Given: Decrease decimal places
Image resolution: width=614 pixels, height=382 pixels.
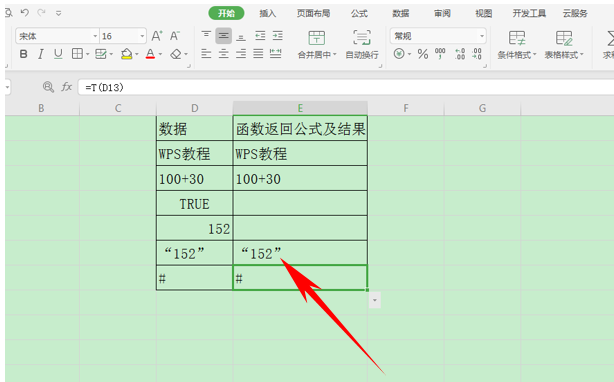Looking at the screenshot, I should coord(477,54).
